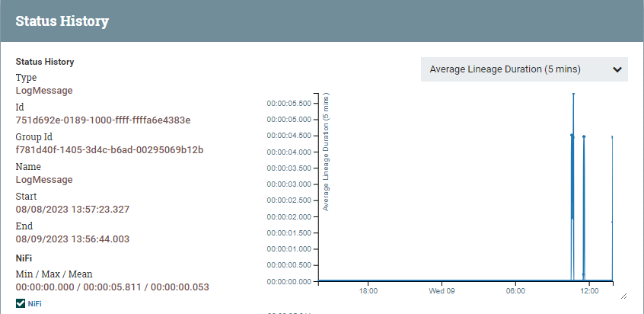Click the Status History dialog title

click(x=62, y=21)
